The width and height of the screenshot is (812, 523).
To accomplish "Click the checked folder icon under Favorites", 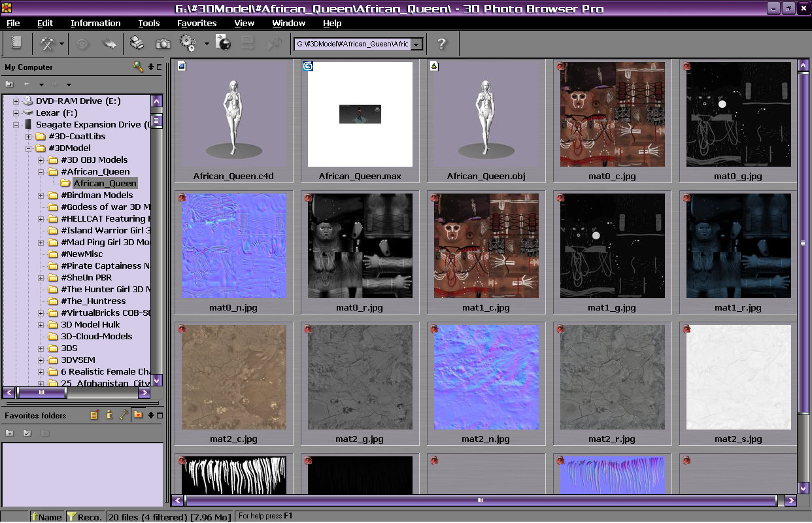I will (27, 433).
